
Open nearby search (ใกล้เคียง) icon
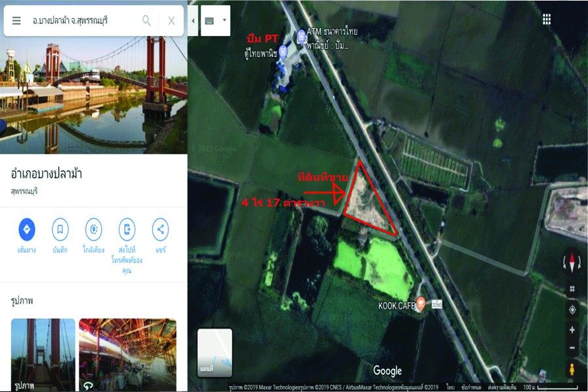pos(93,229)
